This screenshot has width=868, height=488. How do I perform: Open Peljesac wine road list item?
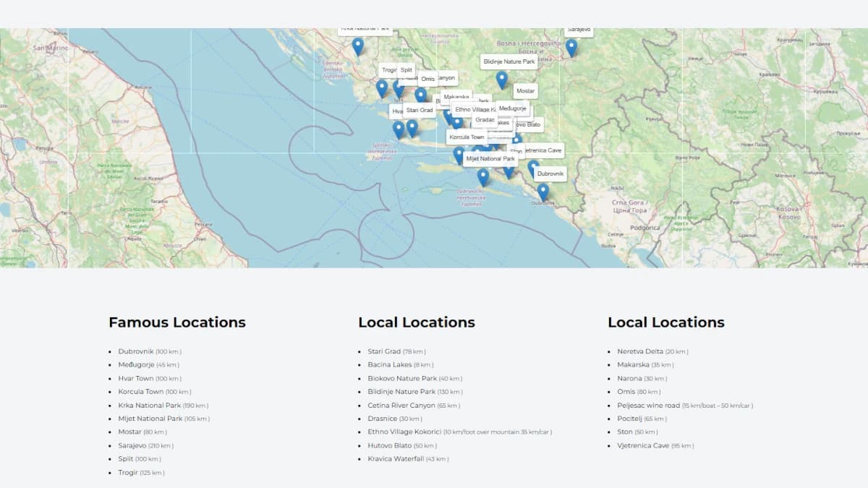(x=648, y=406)
